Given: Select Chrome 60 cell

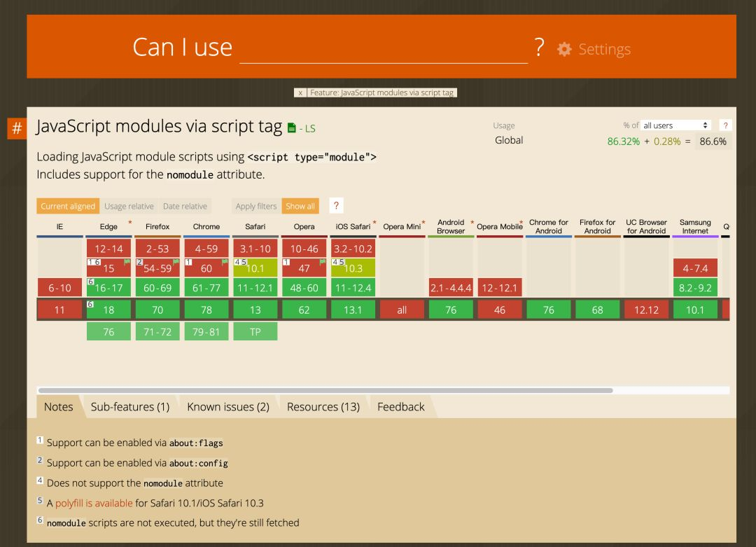Looking at the screenshot, I should click(x=206, y=268).
